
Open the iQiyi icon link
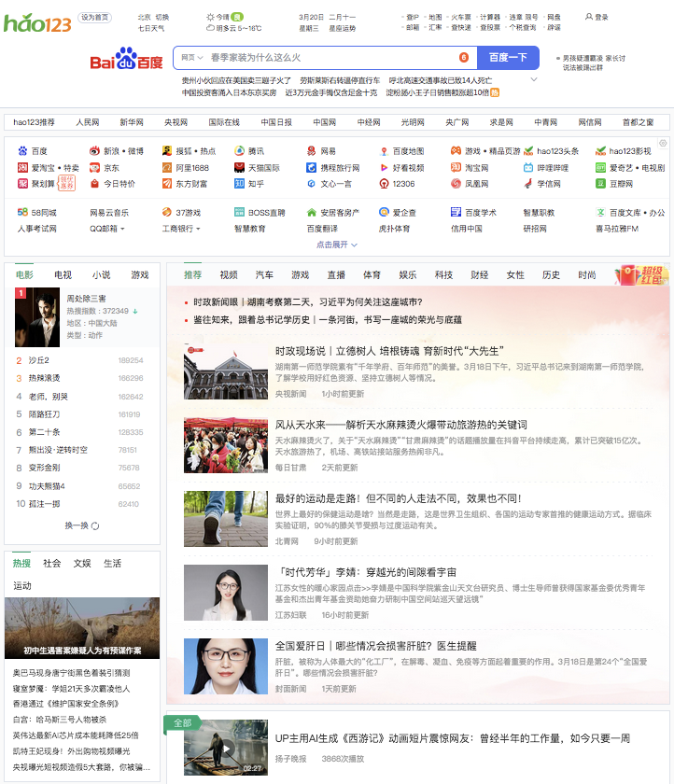tap(600, 168)
